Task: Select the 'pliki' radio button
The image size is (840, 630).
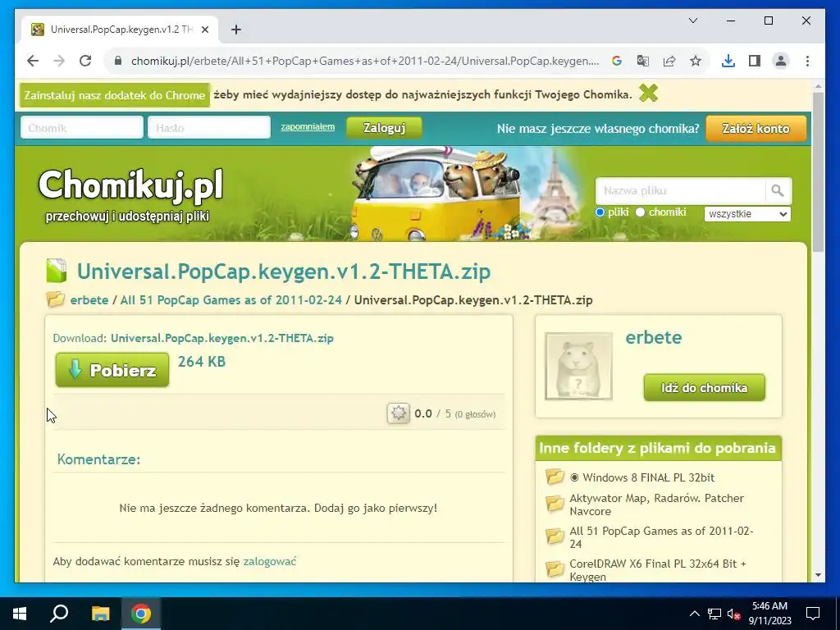Action: click(x=600, y=212)
